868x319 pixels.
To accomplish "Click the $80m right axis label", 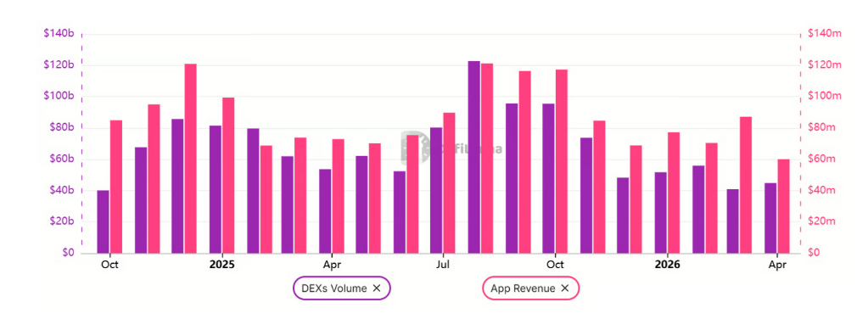I will pyautogui.click(x=823, y=128).
